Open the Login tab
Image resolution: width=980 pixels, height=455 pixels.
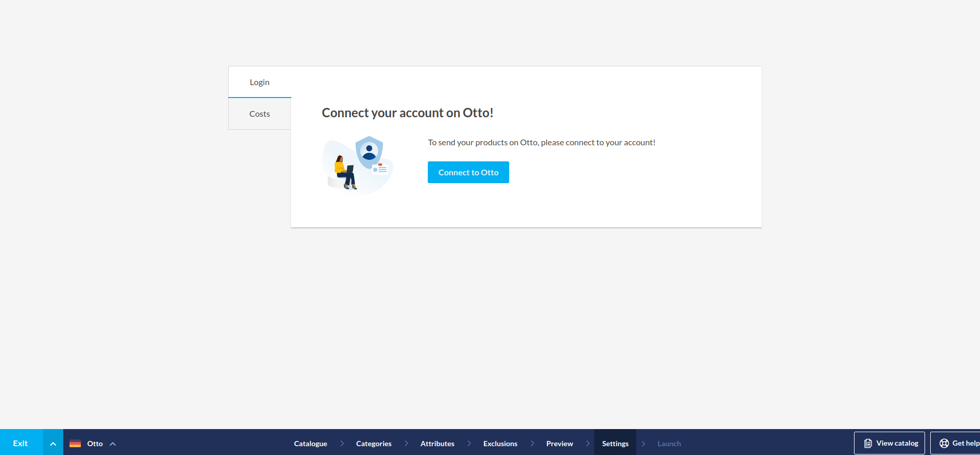coord(259,82)
